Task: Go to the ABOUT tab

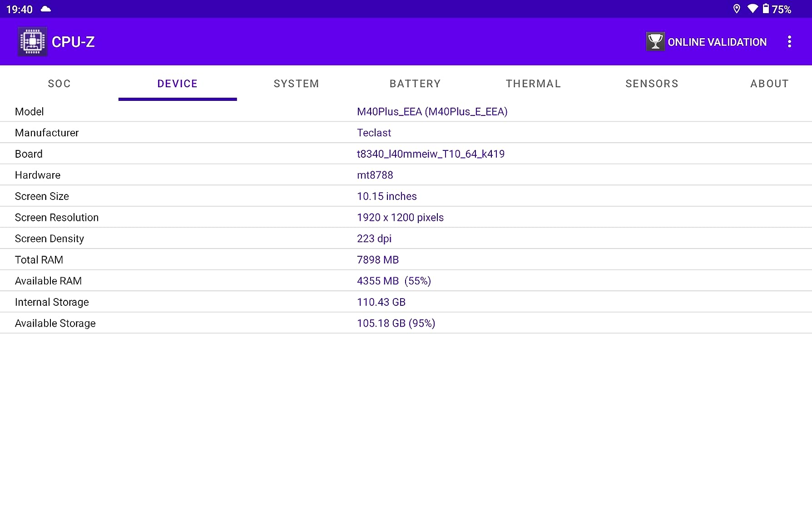Action: 769,84
